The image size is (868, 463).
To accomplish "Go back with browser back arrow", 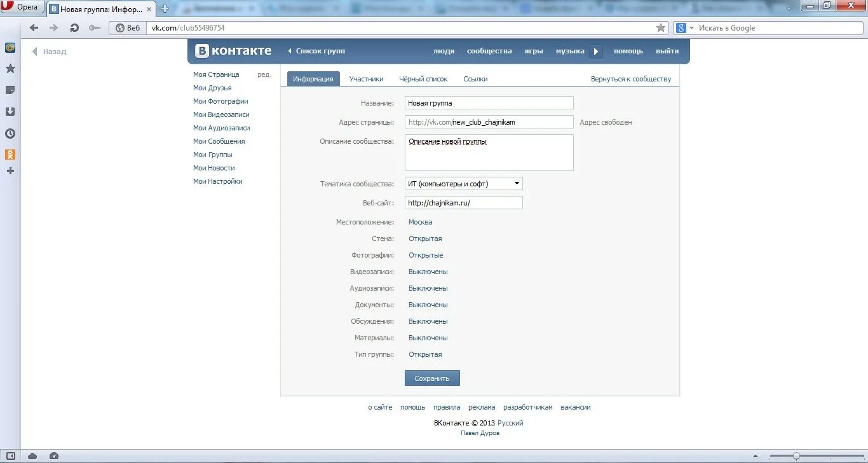I will pos(34,28).
